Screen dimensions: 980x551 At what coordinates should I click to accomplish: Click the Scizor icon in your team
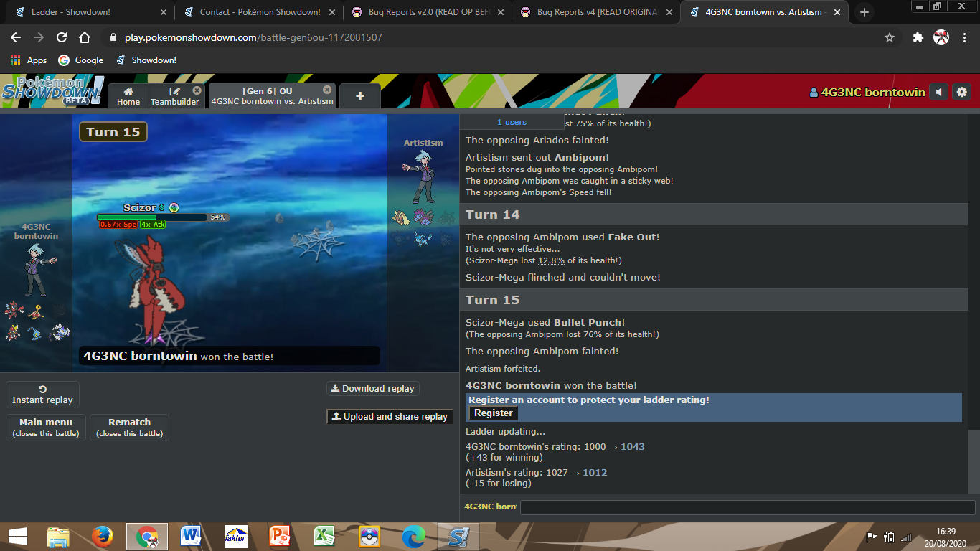click(14, 311)
